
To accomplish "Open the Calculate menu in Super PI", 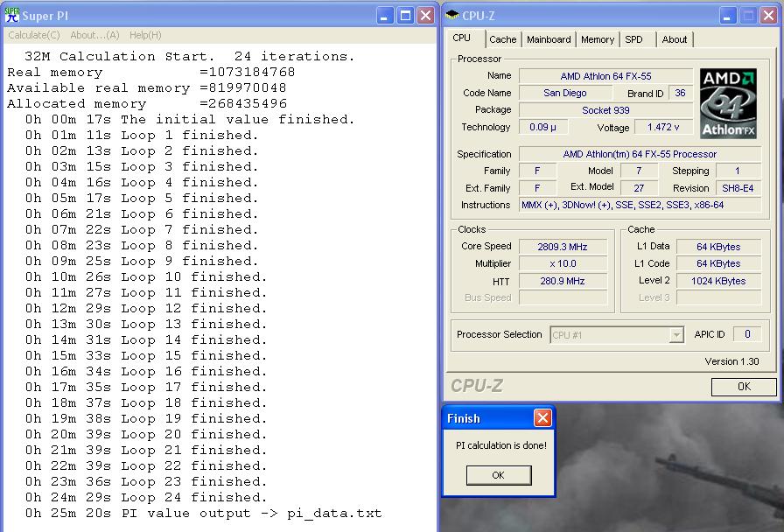I will (x=34, y=35).
